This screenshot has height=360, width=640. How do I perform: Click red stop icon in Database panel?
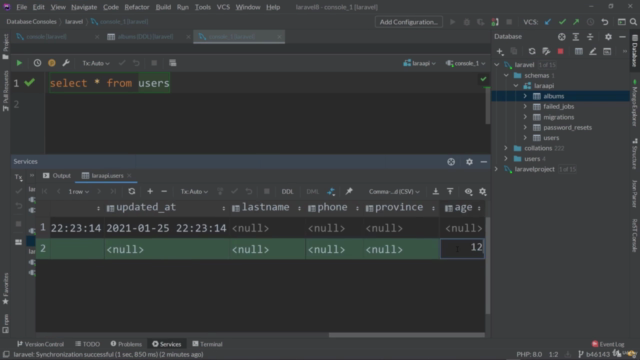pyautogui.click(x=560, y=51)
